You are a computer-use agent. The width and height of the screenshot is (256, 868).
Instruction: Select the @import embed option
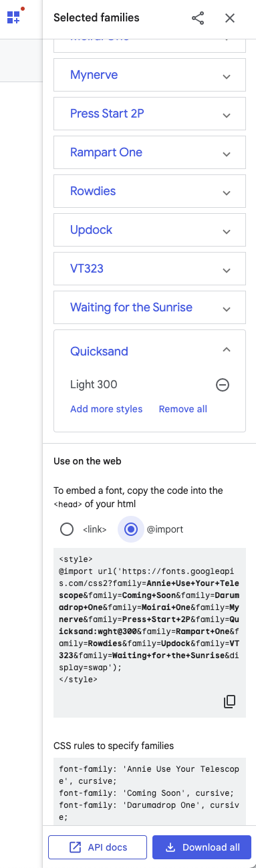tap(131, 529)
